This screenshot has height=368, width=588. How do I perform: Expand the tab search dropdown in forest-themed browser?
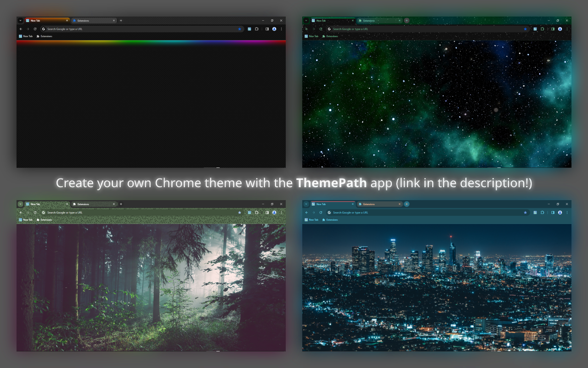20,204
